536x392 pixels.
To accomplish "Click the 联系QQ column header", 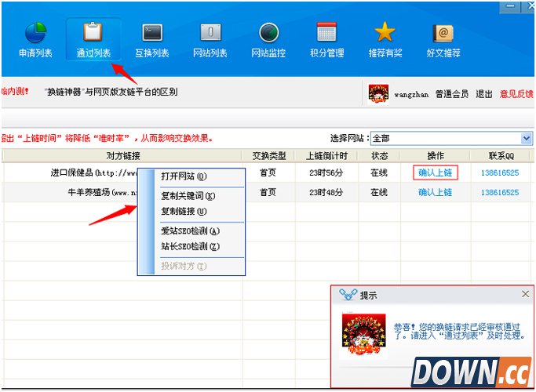I will click(501, 156).
